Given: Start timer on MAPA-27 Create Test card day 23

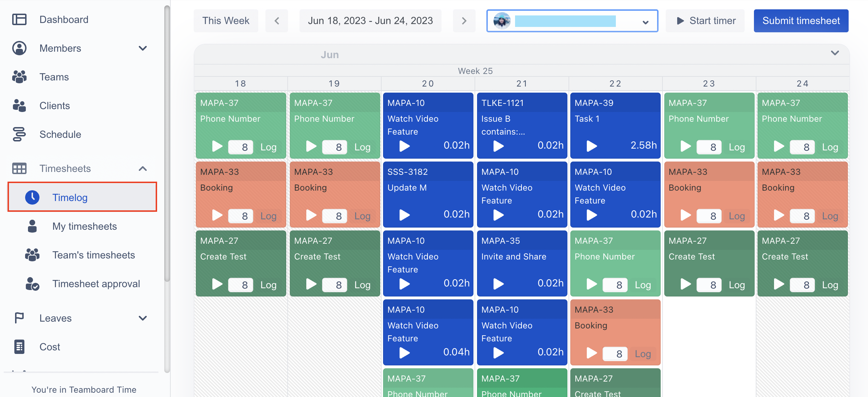Looking at the screenshot, I should click(x=686, y=284).
